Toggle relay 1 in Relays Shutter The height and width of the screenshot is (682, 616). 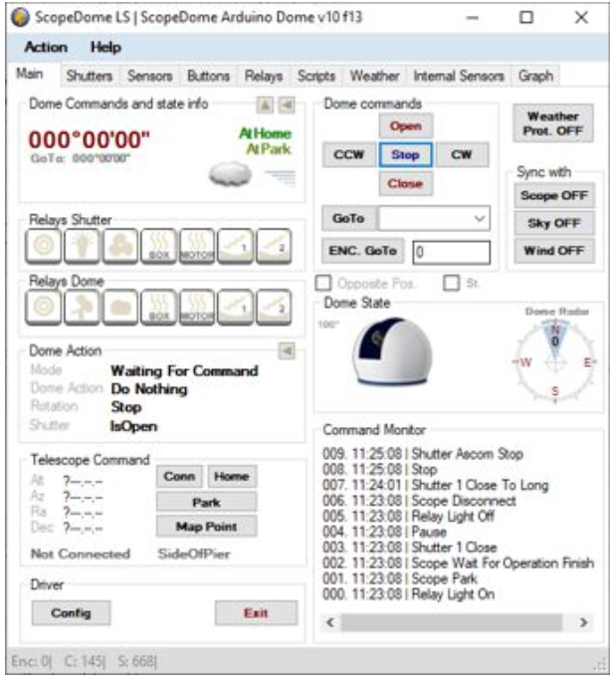click(235, 246)
